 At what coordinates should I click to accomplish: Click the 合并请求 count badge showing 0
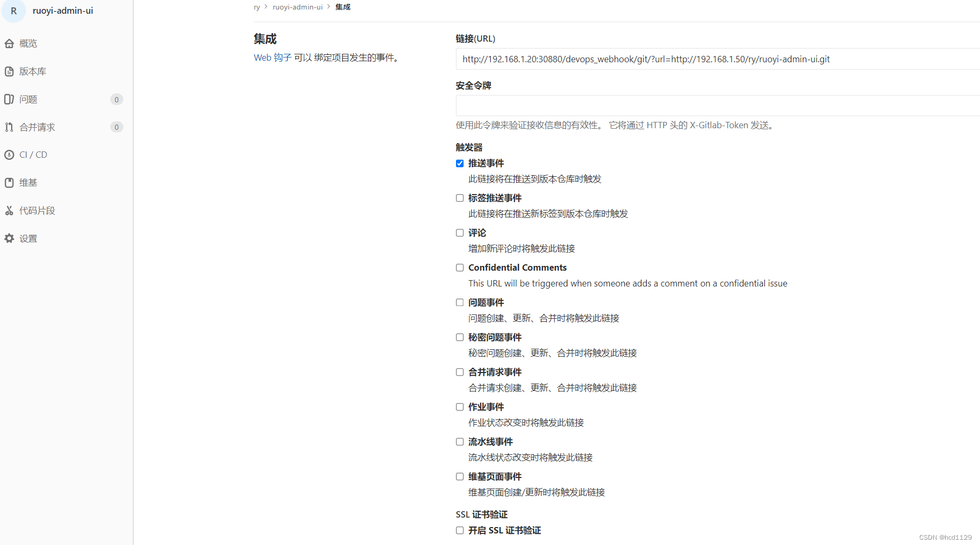tap(117, 127)
